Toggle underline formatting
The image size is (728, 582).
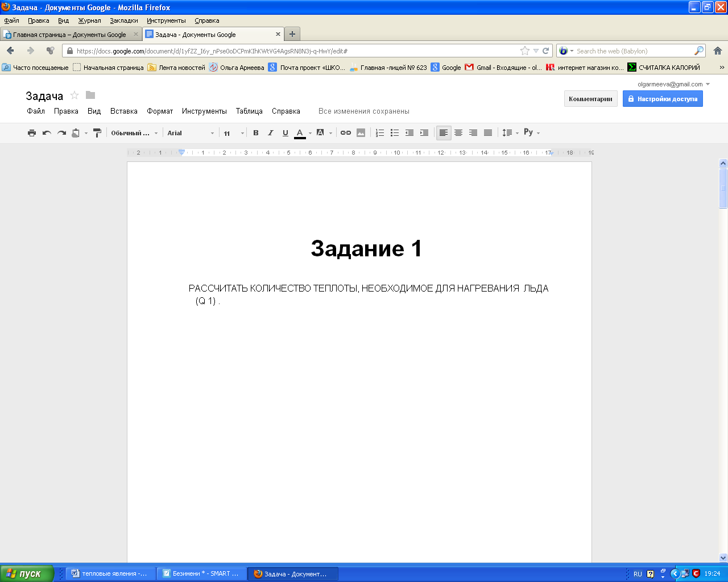[286, 133]
